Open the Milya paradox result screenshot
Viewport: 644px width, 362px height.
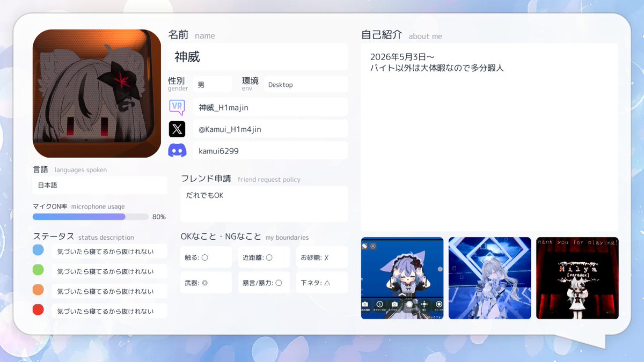(577, 278)
